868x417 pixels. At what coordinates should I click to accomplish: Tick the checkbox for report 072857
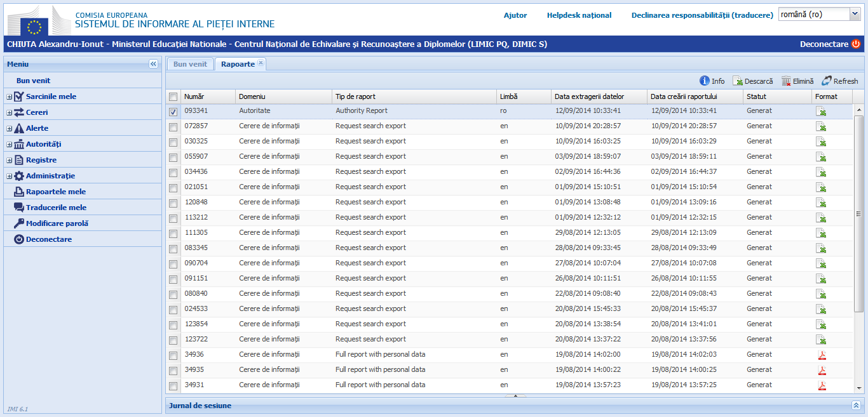(x=173, y=127)
